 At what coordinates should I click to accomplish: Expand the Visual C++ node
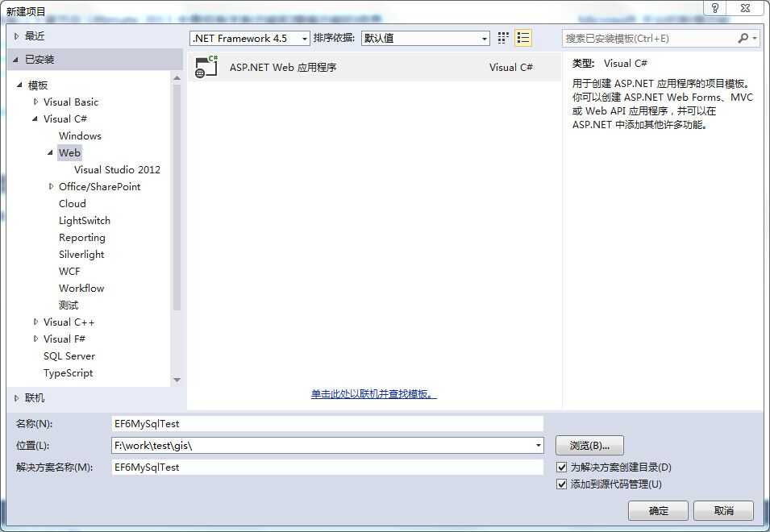click(35, 322)
